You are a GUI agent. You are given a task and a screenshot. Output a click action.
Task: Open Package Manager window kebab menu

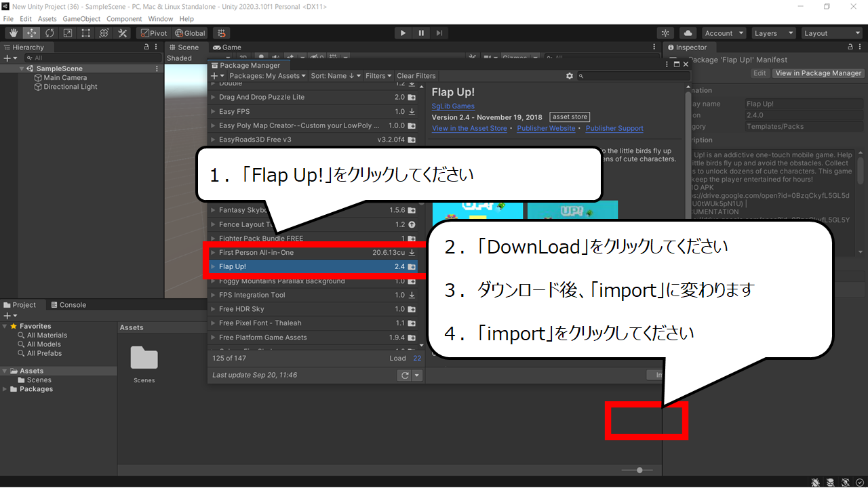[x=667, y=64]
